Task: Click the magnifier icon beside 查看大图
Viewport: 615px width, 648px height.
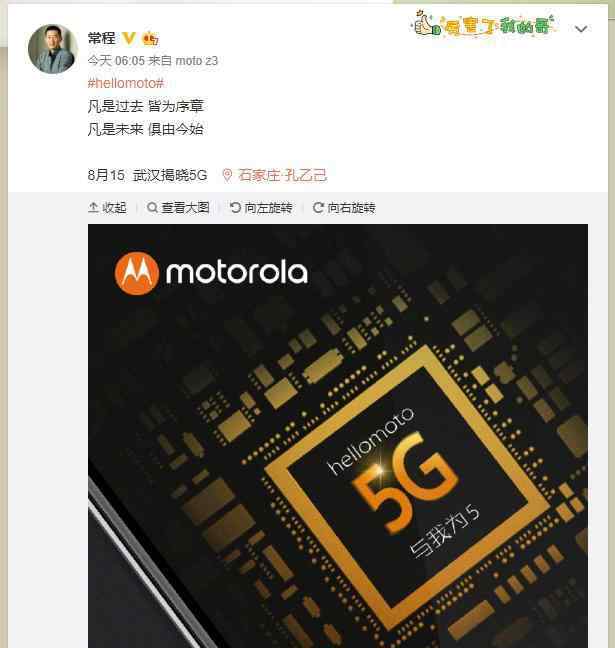Action: click(x=152, y=207)
